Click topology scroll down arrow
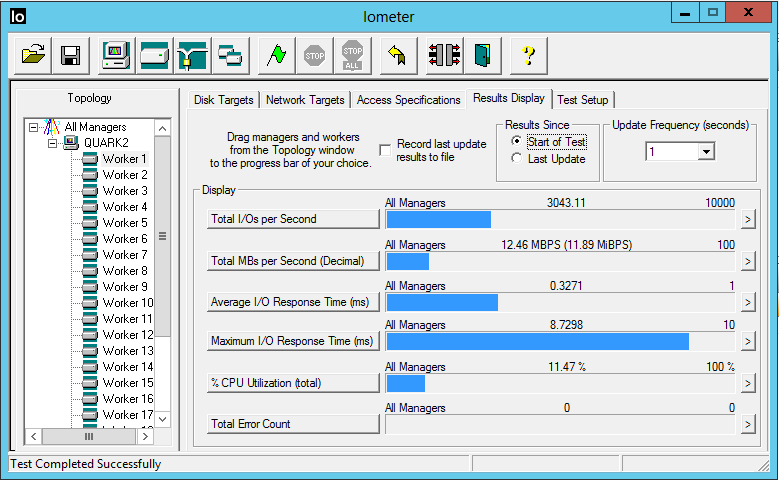779x482 pixels. (162, 419)
